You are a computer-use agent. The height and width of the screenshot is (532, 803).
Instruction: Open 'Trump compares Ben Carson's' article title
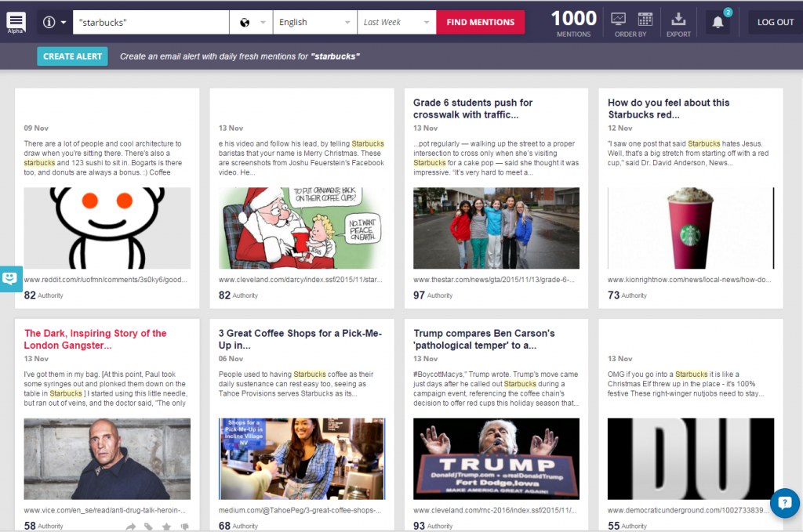484,339
